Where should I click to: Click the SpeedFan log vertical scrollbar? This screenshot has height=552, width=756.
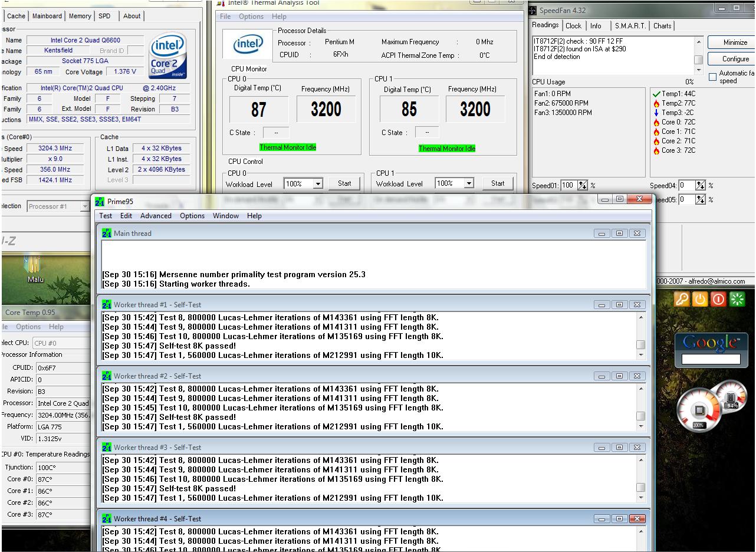pos(698,55)
